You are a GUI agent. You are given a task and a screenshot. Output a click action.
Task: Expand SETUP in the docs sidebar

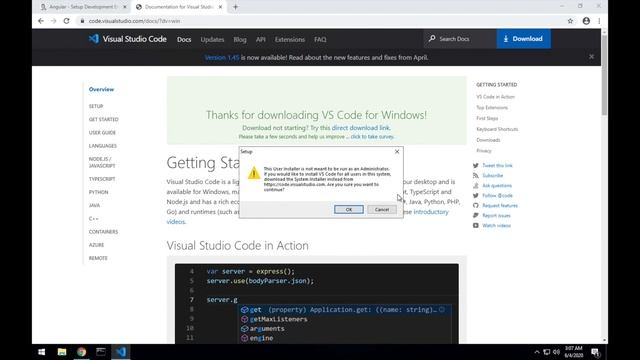(96, 106)
